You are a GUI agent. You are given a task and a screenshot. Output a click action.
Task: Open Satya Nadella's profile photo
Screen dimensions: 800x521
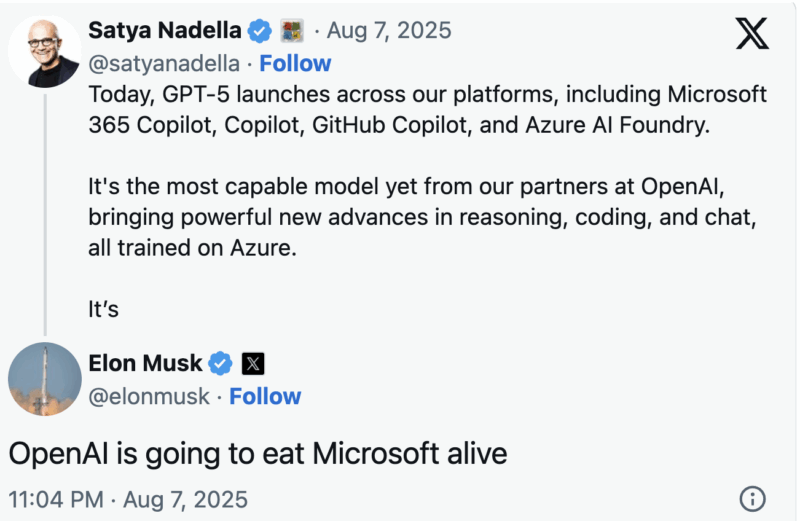point(45,51)
